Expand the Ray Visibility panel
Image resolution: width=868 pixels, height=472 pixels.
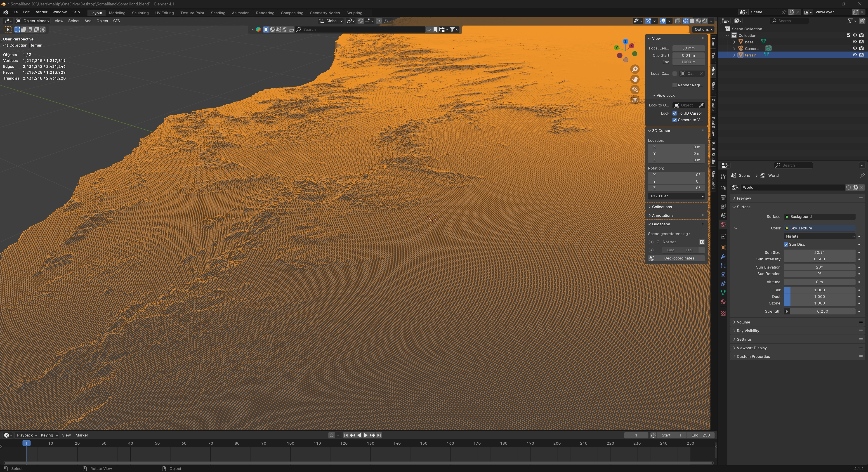point(748,330)
